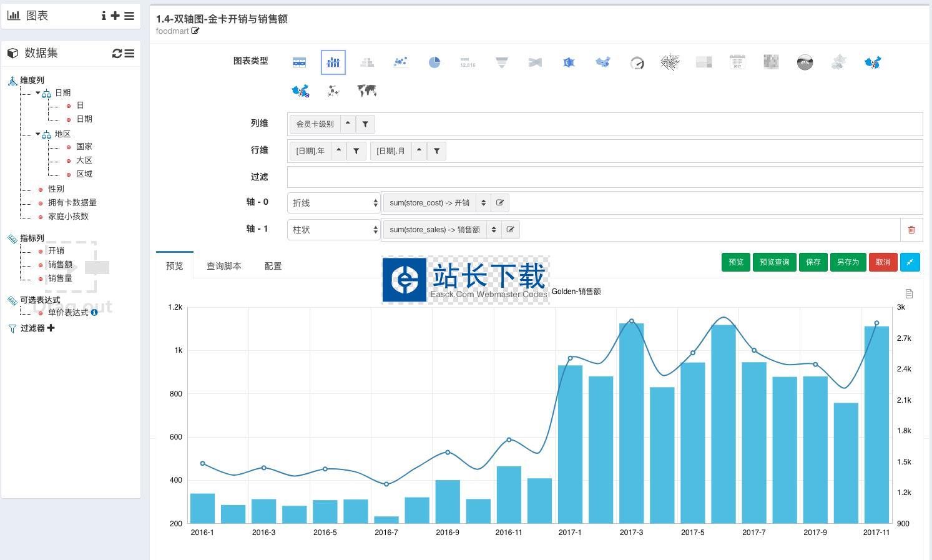The width and height of the screenshot is (932, 560).
Task: Switch to the 查询脚本 tab
Action: click(223, 266)
